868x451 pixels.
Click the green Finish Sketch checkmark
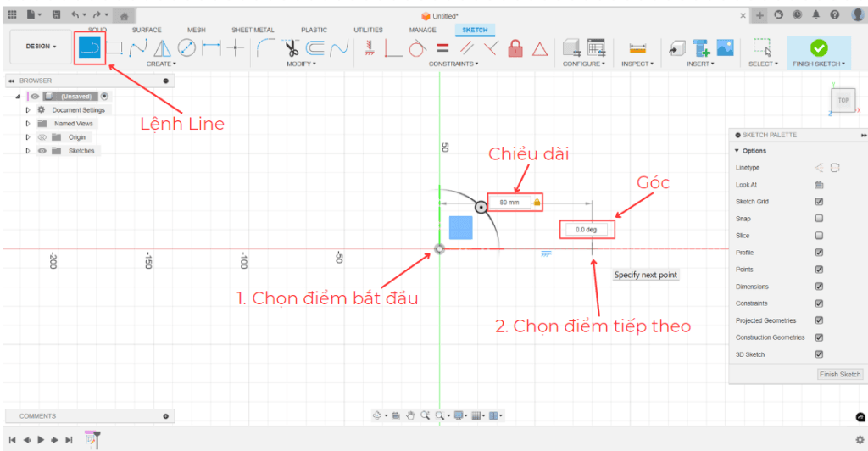(818, 48)
